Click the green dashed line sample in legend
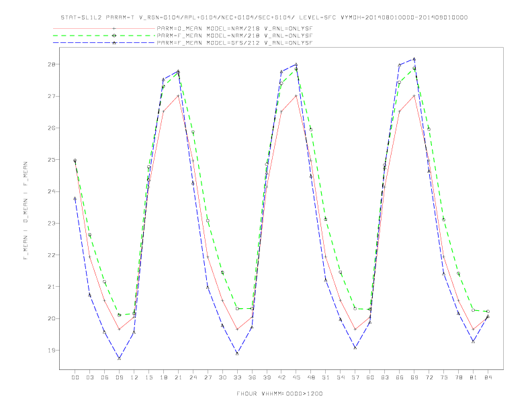 (x=104, y=36)
